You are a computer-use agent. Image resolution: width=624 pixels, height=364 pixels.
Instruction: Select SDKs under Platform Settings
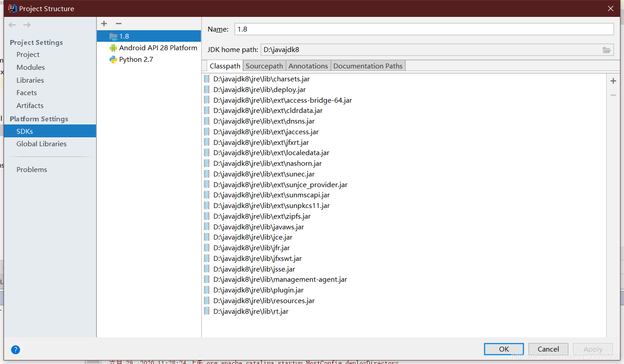(50, 131)
